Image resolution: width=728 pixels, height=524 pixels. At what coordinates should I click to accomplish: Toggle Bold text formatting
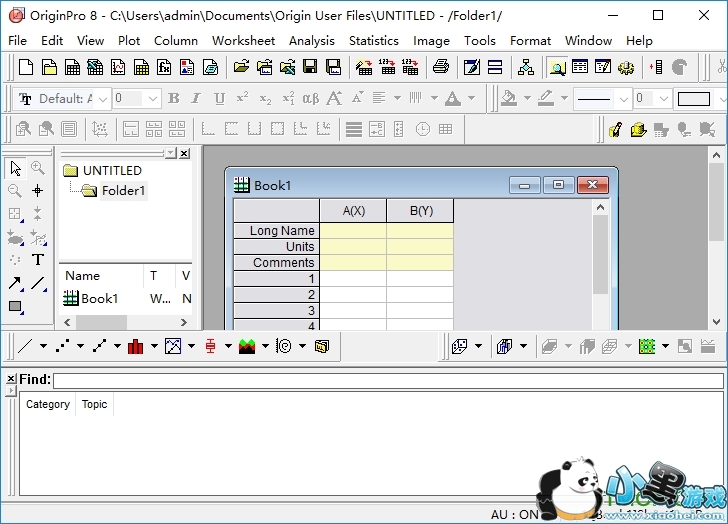[173, 98]
